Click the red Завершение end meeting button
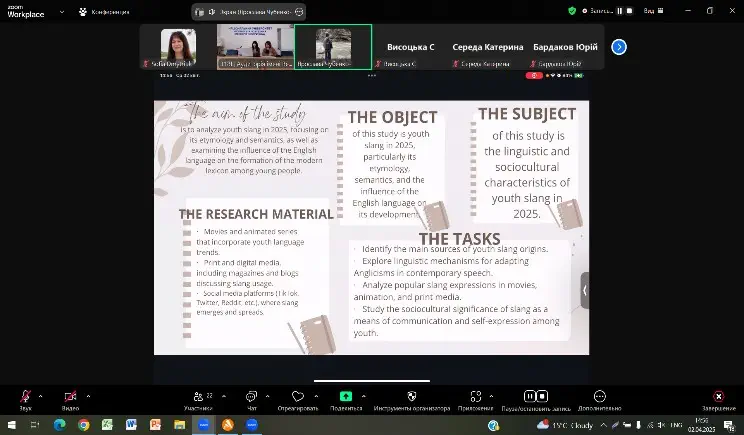Screen dimensions: 744x435 point(718,396)
